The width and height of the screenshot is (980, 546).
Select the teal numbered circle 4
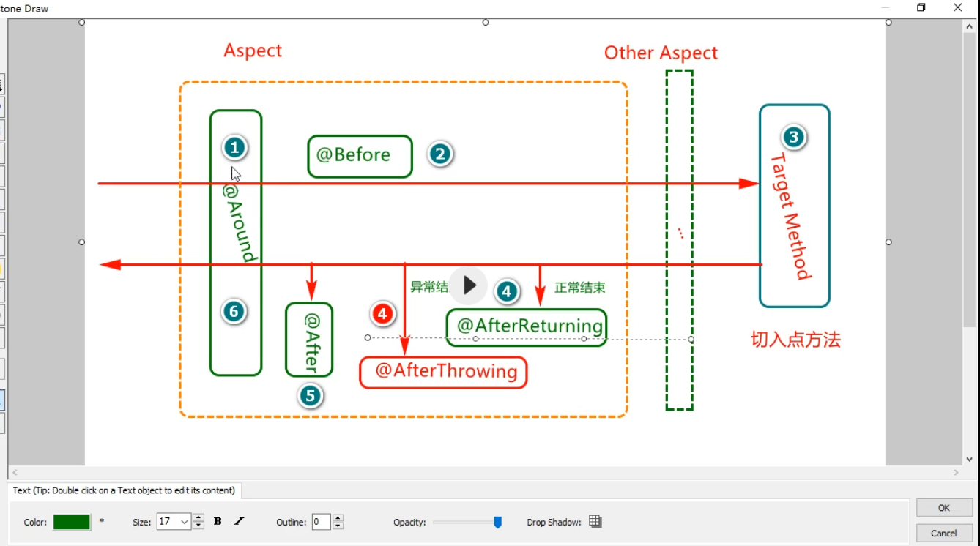pyautogui.click(x=507, y=291)
